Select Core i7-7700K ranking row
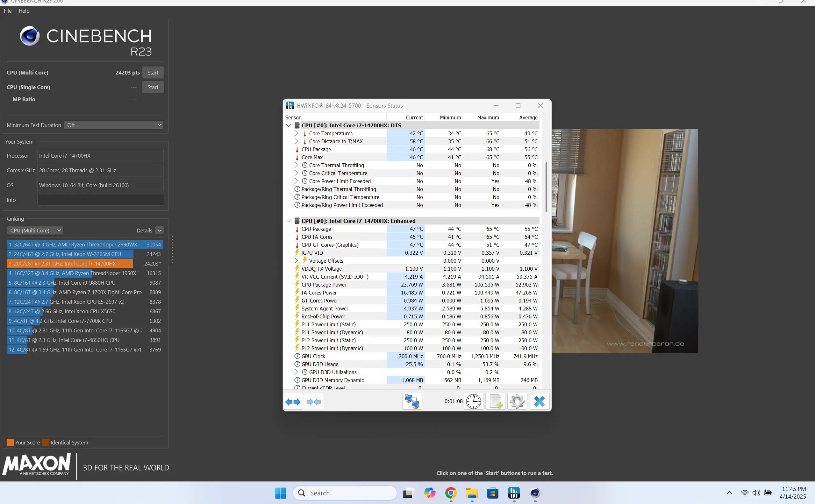The width and height of the screenshot is (815, 504). pos(85,321)
